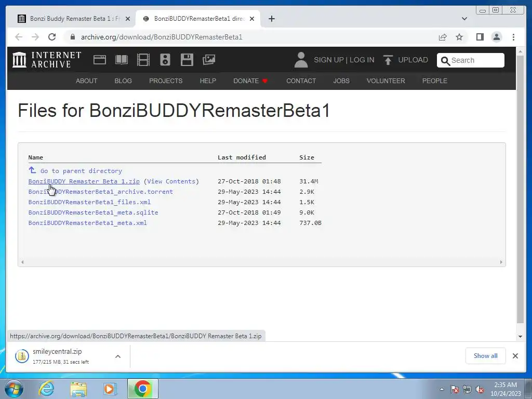Bookmark this page with the star
Viewport: 532px width, 399px height.
(x=459, y=37)
